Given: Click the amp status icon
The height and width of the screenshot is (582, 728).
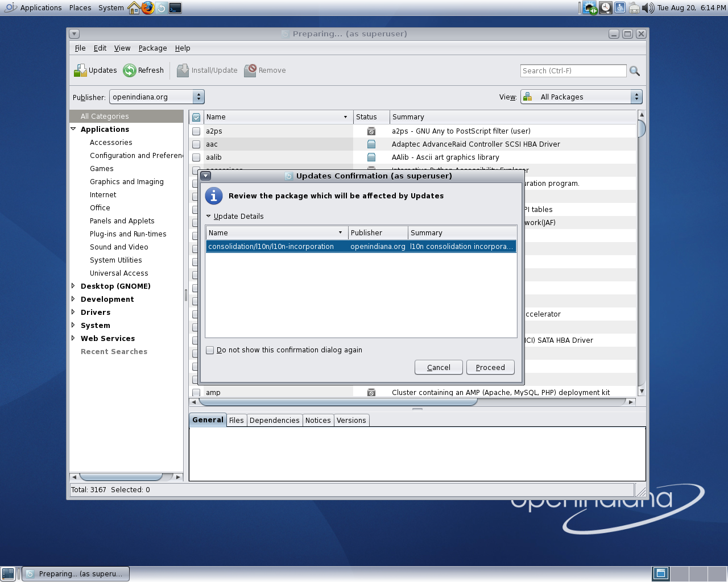Looking at the screenshot, I should 371,393.
